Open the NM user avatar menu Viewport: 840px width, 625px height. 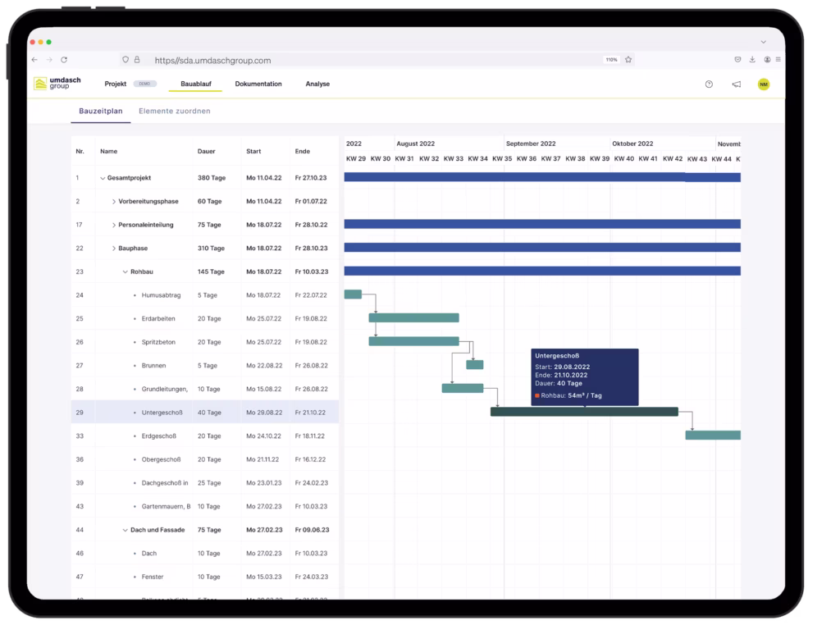coord(764,84)
